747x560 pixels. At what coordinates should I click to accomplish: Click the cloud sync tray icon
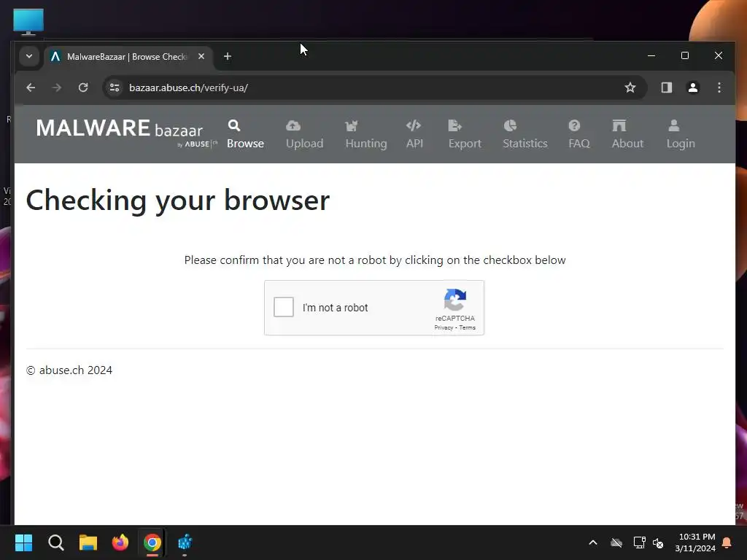[x=616, y=542]
